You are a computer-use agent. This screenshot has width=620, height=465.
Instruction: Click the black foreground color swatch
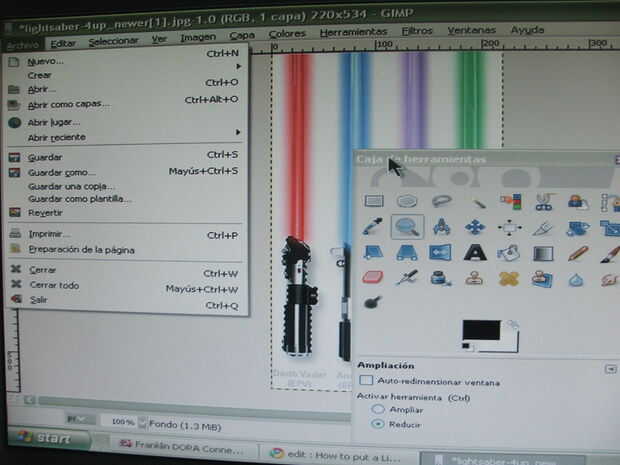coord(481,330)
